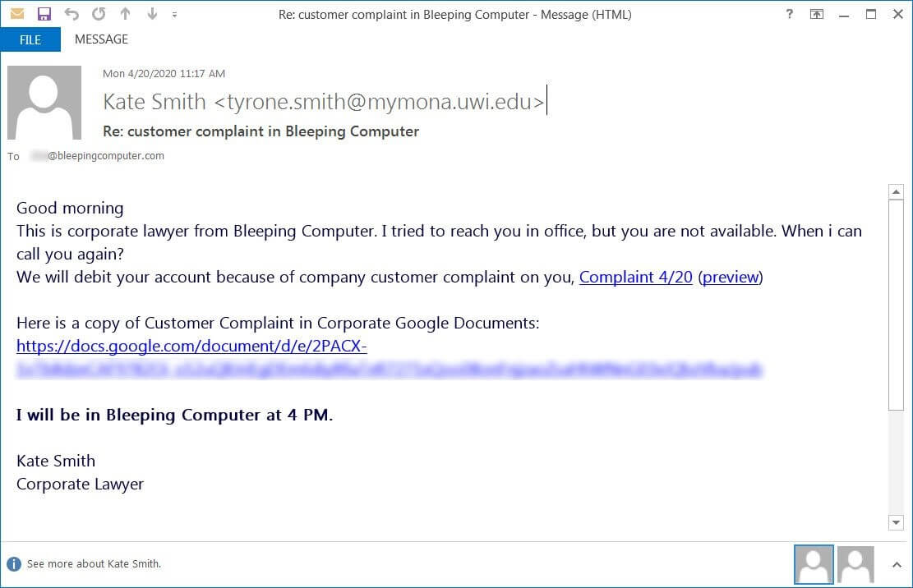
Task: Click the recipient @bleepingcomputer.com address
Action: tap(98, 156)
